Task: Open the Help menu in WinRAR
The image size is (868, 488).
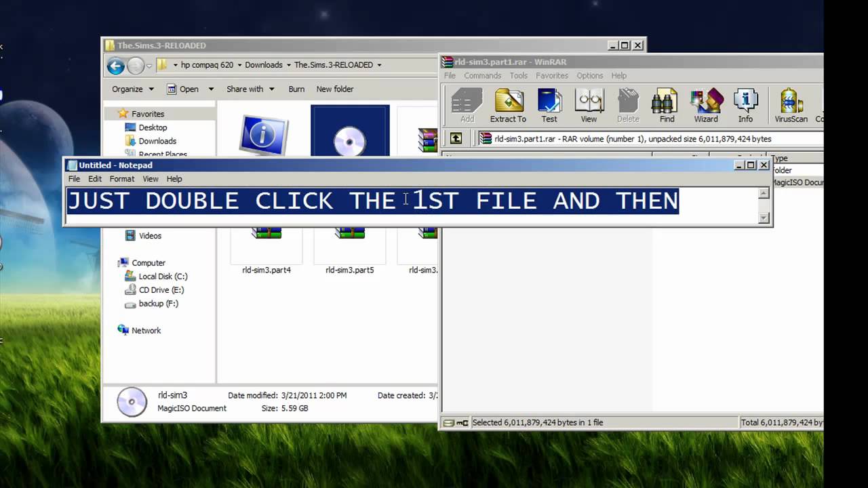Action: 619,76
